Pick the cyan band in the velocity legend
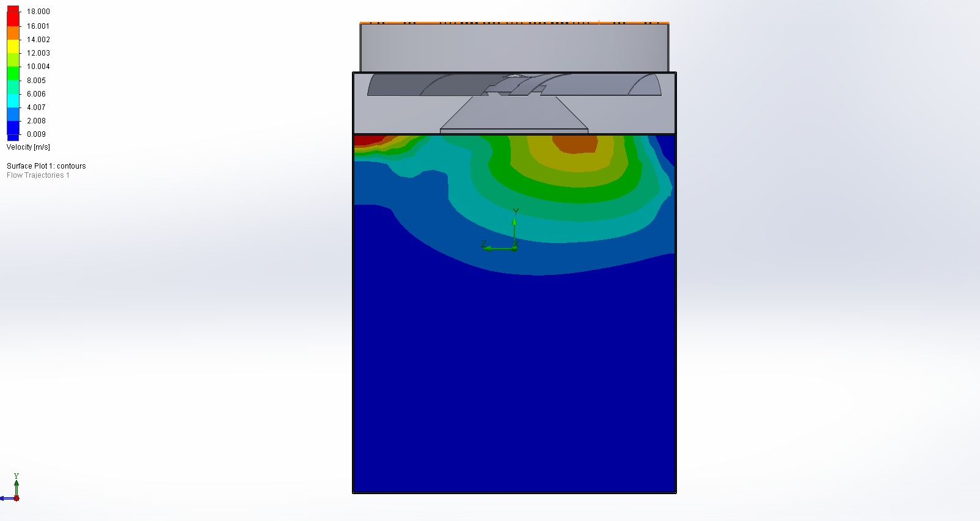The width and height of the screenshot is (980, 521). click(x=13, y=100)
